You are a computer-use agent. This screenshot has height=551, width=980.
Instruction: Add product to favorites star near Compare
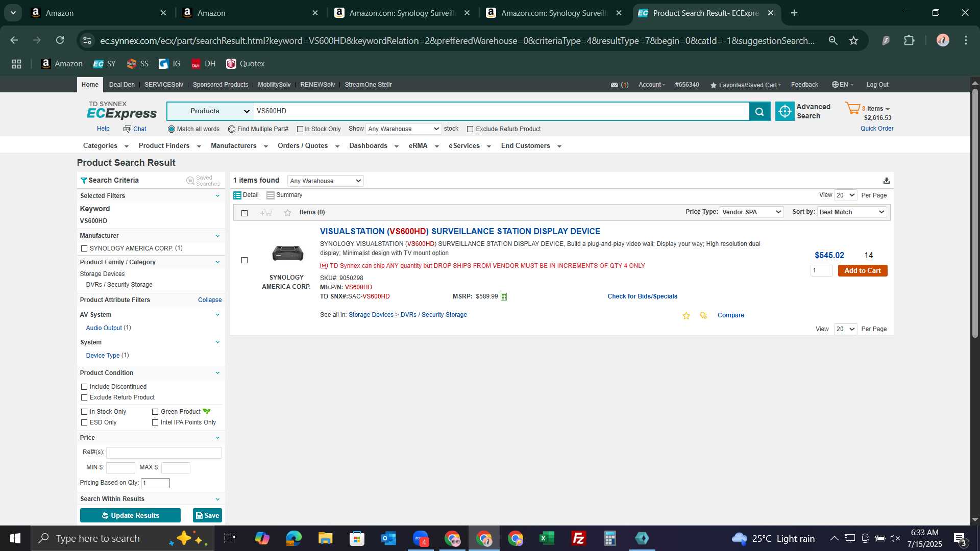pyautogui.click(x=686, y=316)
